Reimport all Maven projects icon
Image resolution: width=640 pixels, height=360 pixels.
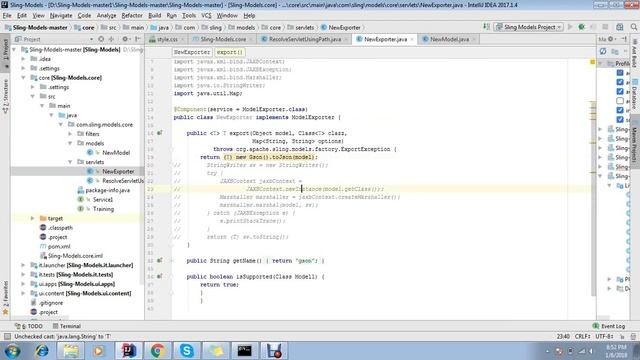603,51
